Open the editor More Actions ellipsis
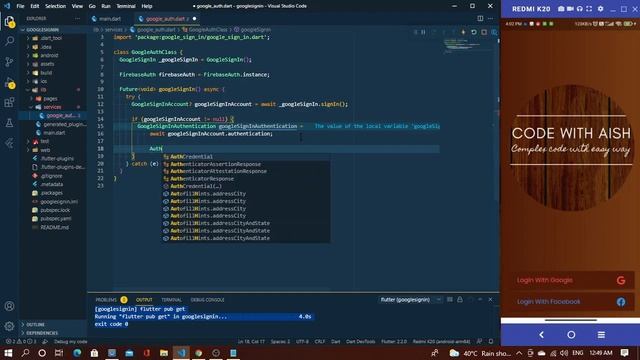 pyautogui.click(x=491, y=18)
